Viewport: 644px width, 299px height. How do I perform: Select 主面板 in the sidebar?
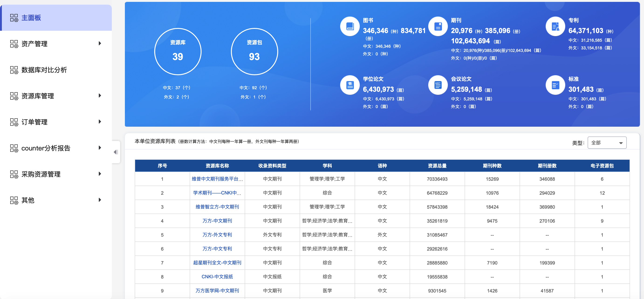[31, 18]
